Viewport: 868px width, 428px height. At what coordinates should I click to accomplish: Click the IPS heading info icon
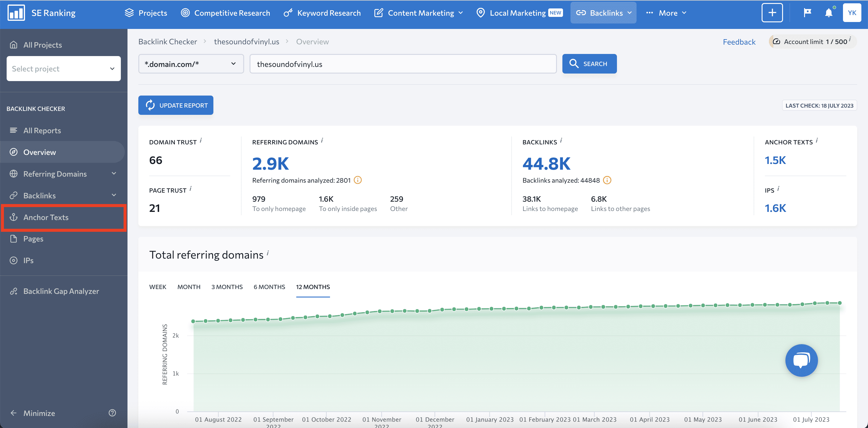click(x=778, y=188)
